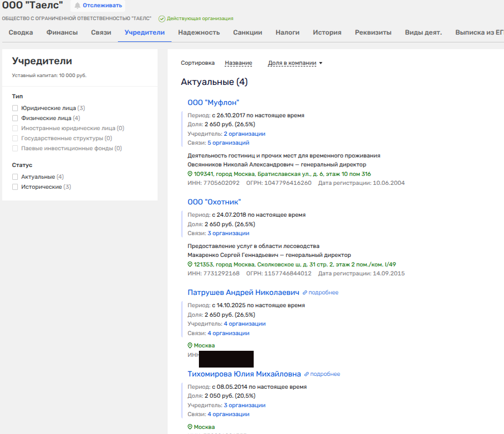Click location pin icon for Муфлон address
Viewport: 504px width, 434px height.
click(190, 174)
